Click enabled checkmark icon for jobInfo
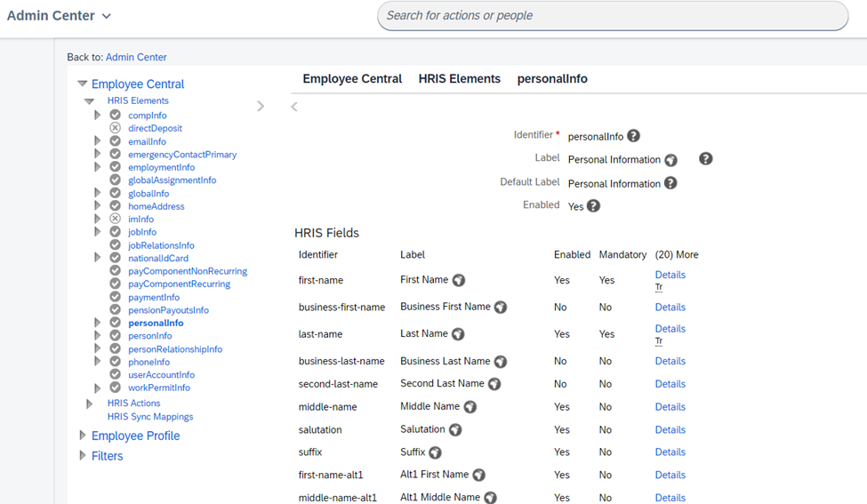This screenshot has width=867, height=504. click(x=115, y=231)
